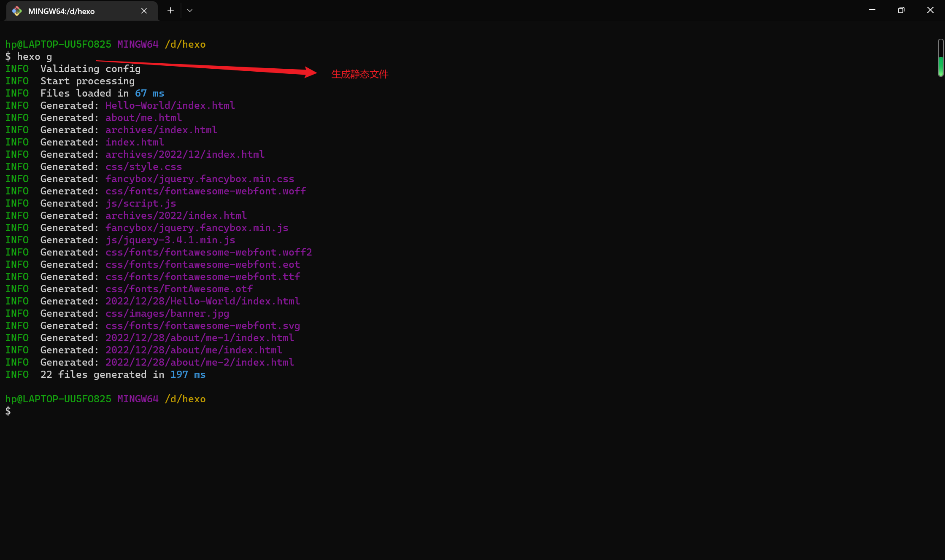Click 'Start processing' line
The width and height of the screenshot is (945, 560).
87,81
